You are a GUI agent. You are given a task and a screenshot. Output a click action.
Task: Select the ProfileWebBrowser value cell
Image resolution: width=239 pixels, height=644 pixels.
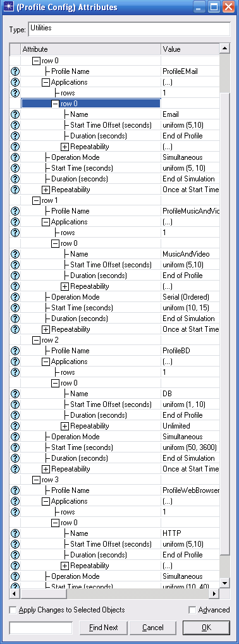click(190, 490)
